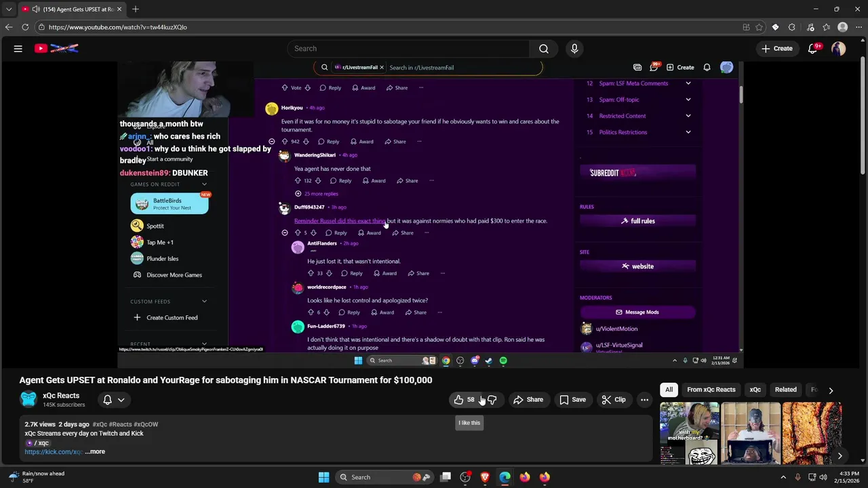Click the browser address bar URL

tap(118, 27)
